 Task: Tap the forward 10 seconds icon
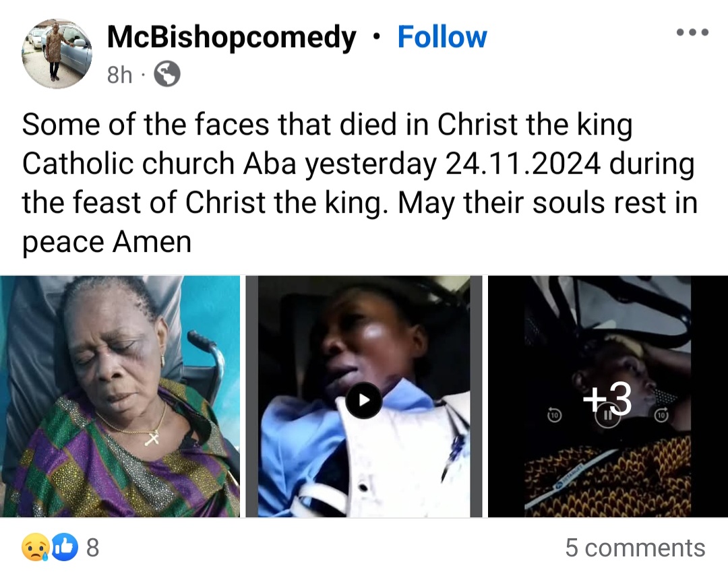(661, 416)
